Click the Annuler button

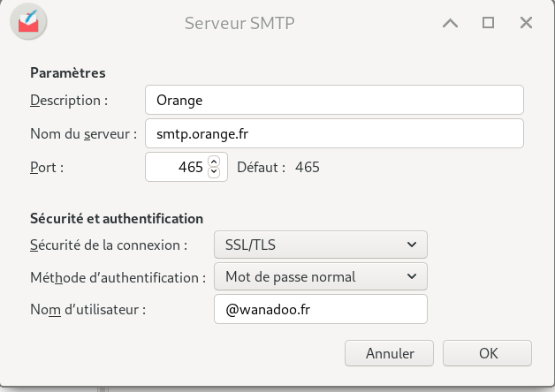click(x=389, y=353)
